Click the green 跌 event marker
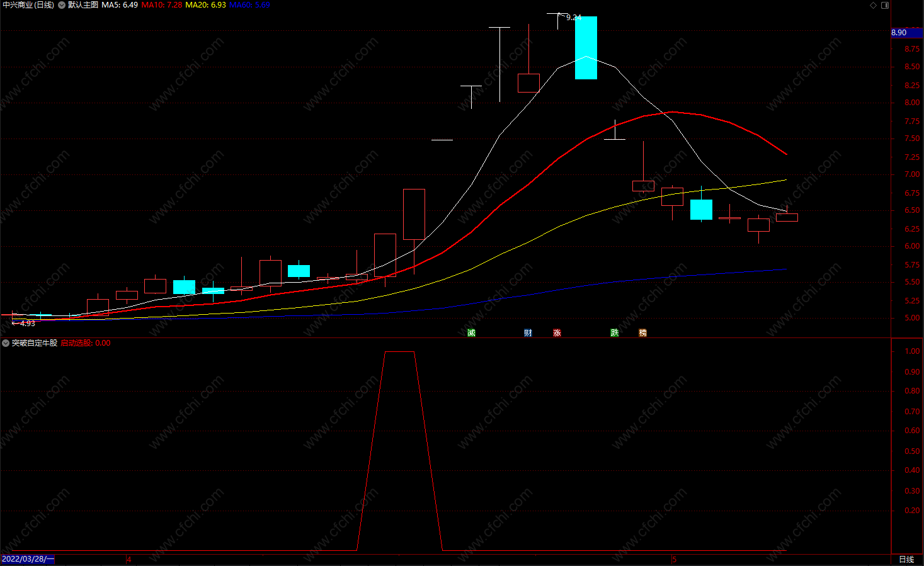Viewport: 924px width, 566px height. (x=614, y=332)
